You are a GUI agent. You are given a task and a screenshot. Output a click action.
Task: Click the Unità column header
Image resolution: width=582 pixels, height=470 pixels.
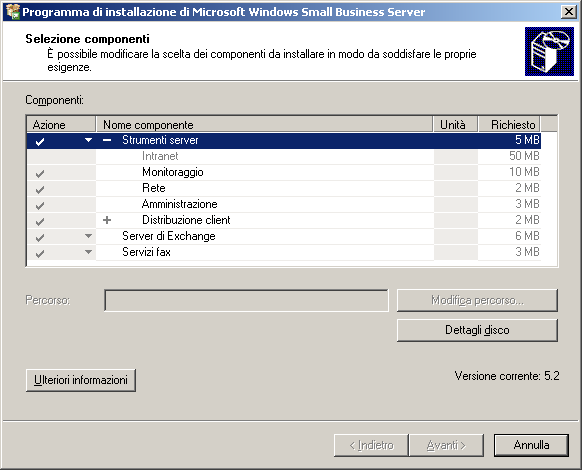pos(455,124)
